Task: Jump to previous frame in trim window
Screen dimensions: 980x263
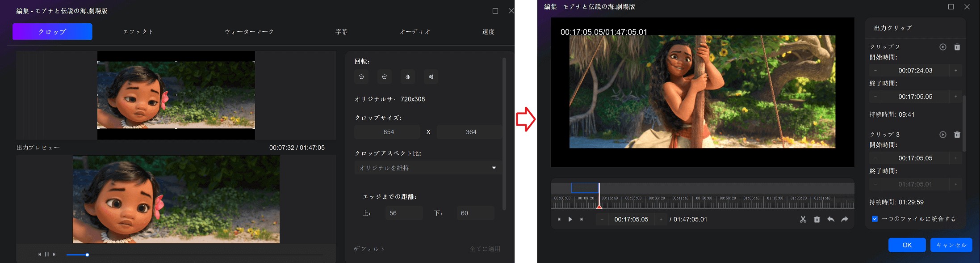Action: pyautogui.click(x=559, y=220)
